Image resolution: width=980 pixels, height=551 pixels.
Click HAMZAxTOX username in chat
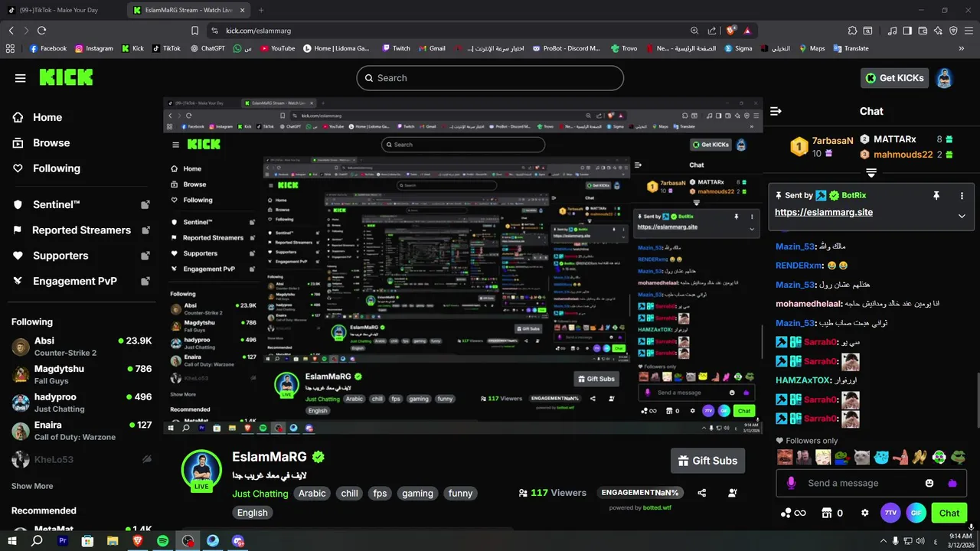point(802,380)
